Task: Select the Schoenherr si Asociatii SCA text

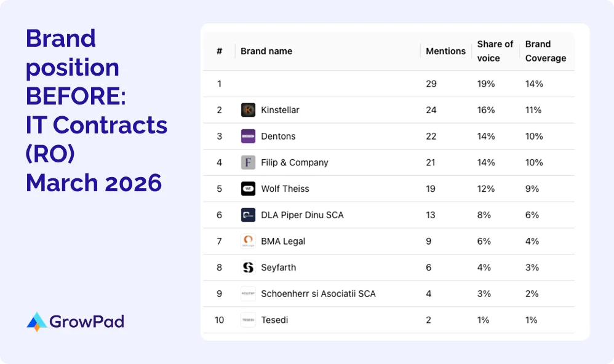Action: point(318,293)
